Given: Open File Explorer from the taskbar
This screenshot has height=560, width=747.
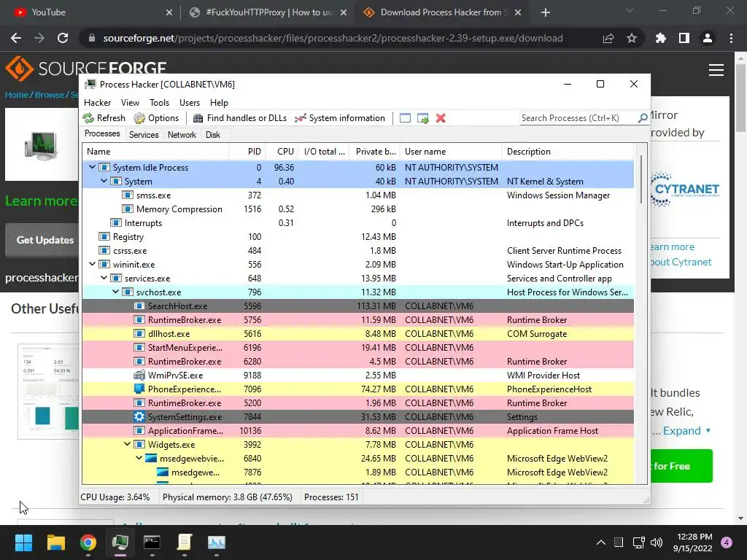Looking at the screenshot, I should pos(55,542).
